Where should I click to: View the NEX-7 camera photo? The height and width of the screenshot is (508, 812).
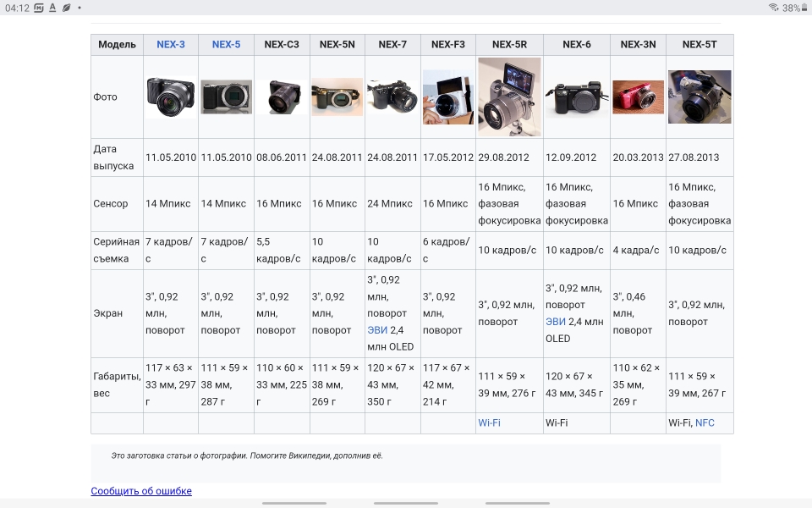pos(392,97)
